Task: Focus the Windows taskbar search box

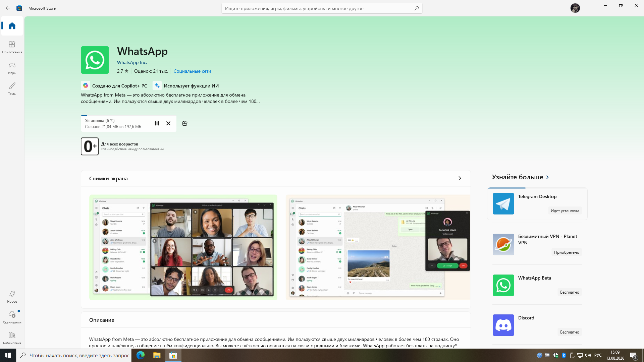Action: click(x=74, y=355)
